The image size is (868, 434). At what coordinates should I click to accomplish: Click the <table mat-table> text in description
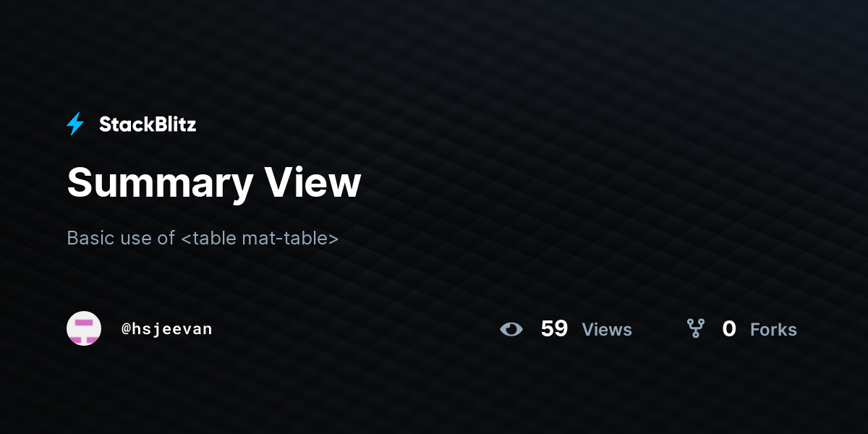click(260, 237)
